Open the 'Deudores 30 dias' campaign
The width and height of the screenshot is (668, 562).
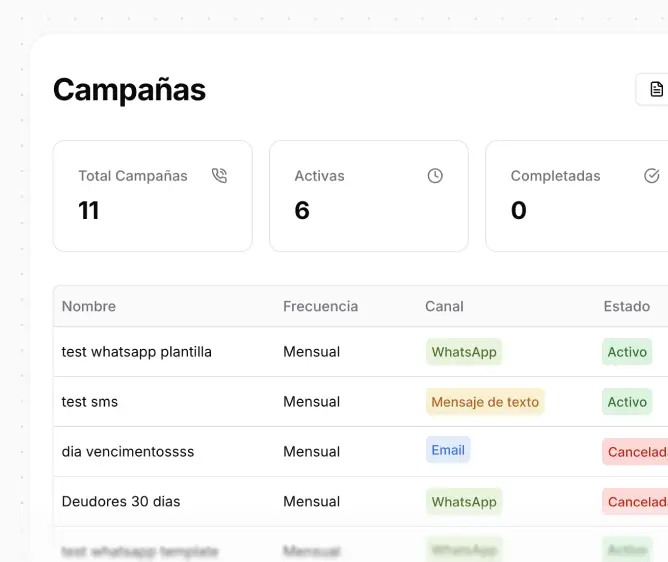click(121, 502)
